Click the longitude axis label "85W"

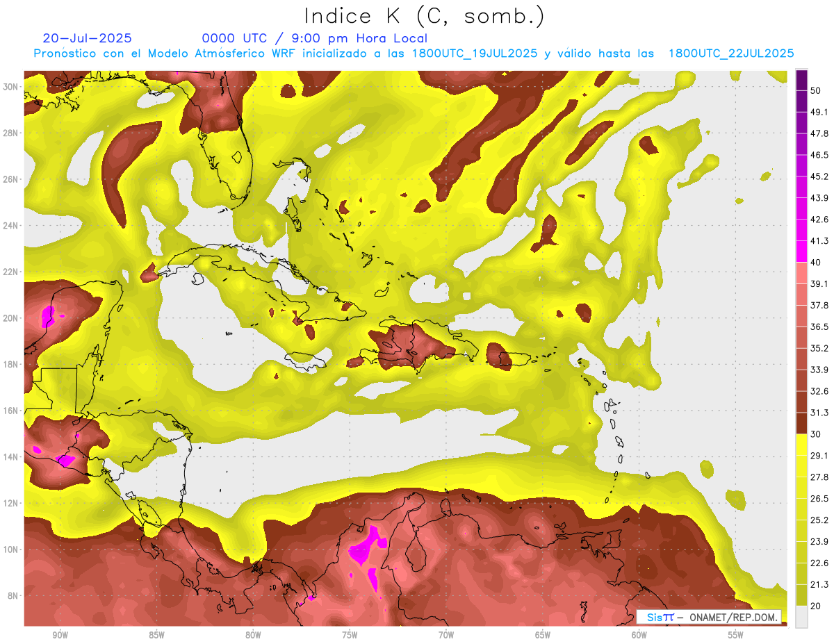[x=156, y=635]
